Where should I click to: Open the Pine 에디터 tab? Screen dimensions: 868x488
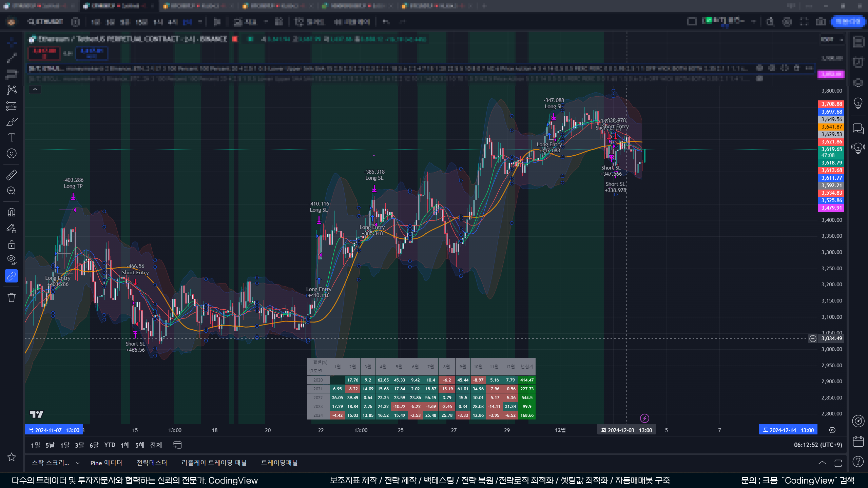pyautogui.click(x=106, y=463)
